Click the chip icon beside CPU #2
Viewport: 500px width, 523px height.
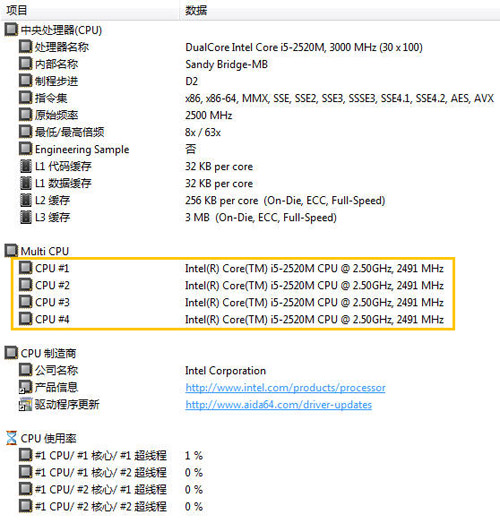25,285
